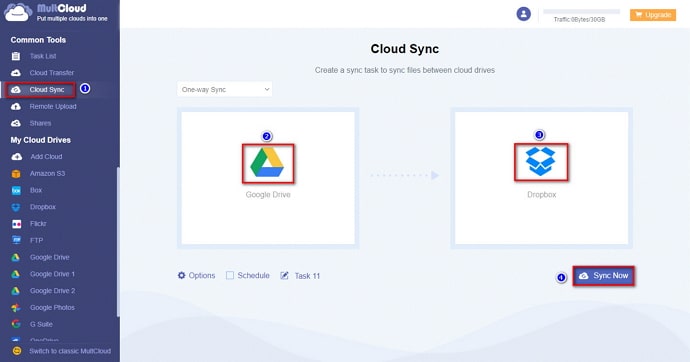Open the One-way Sync dropdown
The height and width of the screenshot is (362, 690).
[224, 89]
